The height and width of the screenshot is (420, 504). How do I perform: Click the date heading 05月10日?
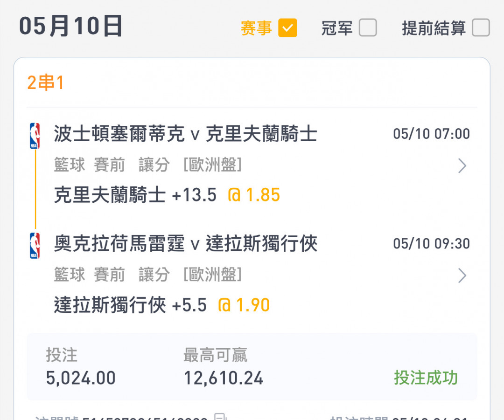[x=71, y=26]
